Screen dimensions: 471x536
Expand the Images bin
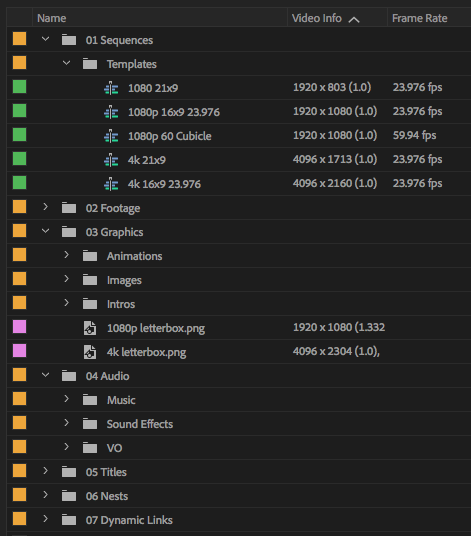(66, 279)
